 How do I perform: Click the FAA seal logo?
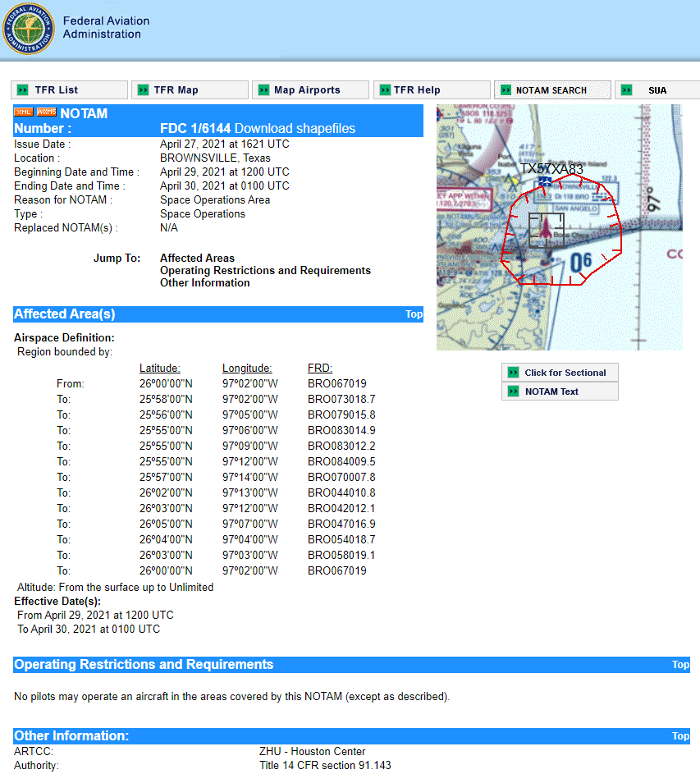(x=29, y=29)
